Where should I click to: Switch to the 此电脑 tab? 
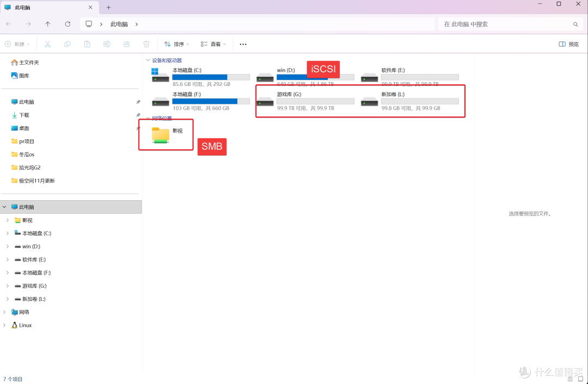49,8
